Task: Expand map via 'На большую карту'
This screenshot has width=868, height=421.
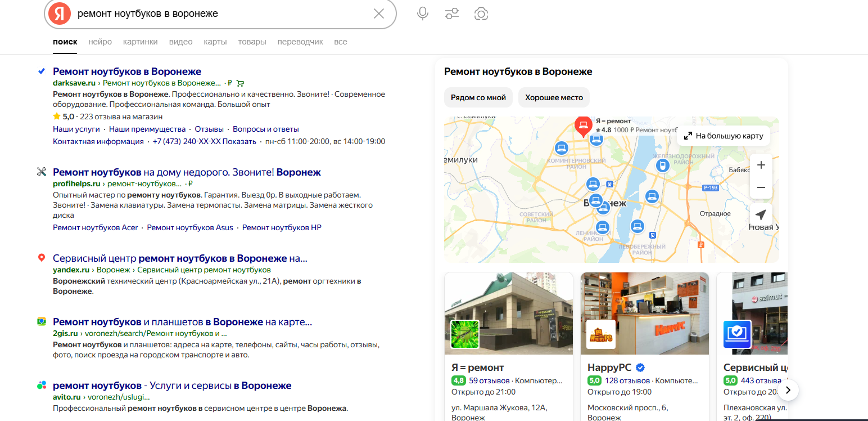Action: pos(723,136)
